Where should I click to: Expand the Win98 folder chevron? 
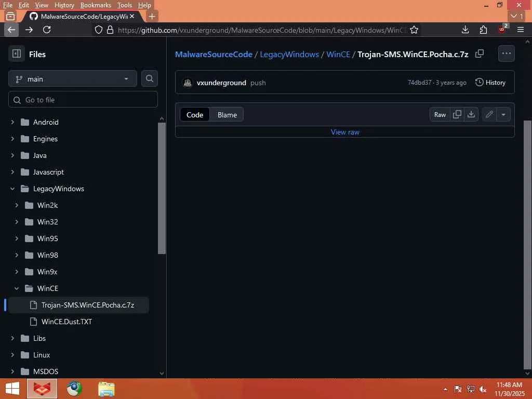click(17, 255)
